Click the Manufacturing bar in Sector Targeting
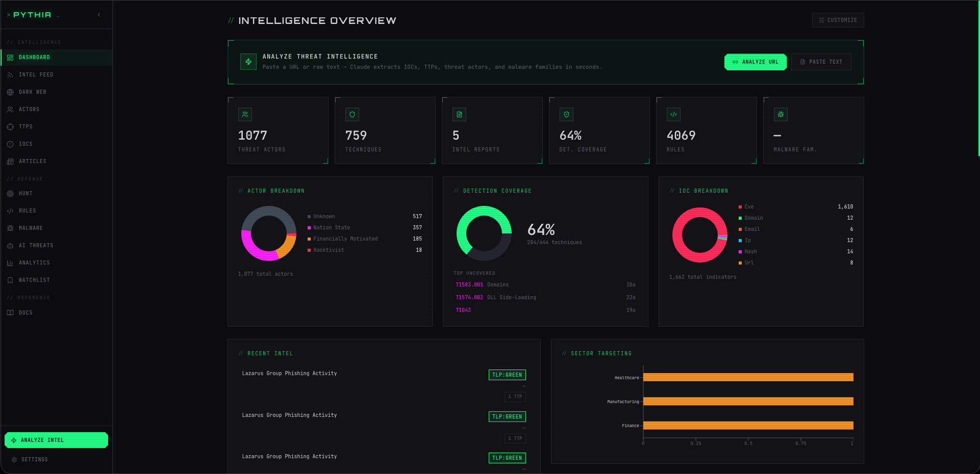Viewport: 980px width, 474px height. pyautogui.click(x=748, y=401)
